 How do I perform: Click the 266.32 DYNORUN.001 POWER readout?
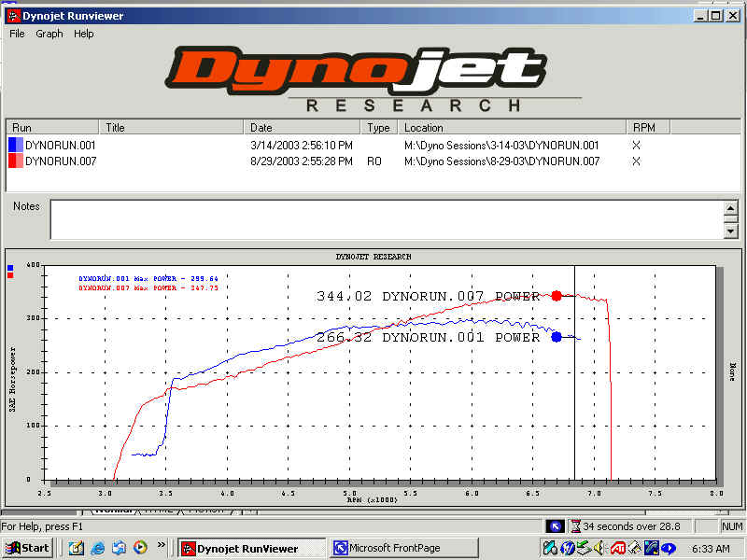[428, 338]
